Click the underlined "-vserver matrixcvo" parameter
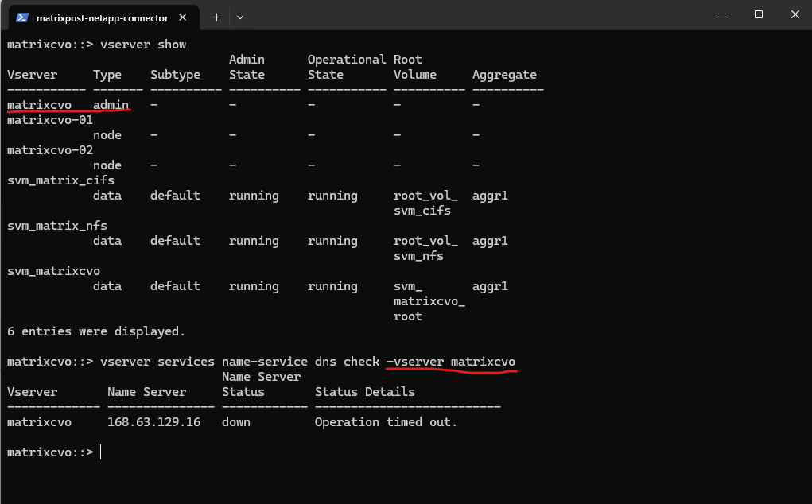The image size is (812, 504). tap(451, 362)
